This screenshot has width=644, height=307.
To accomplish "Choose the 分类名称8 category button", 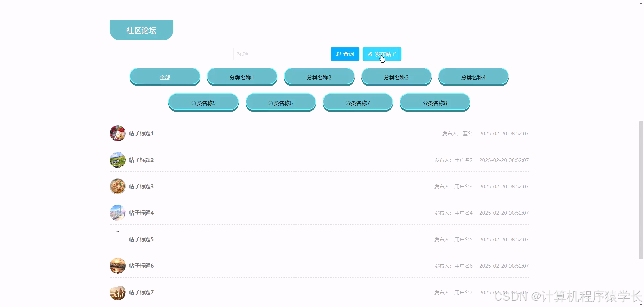I will click(435, 103).
